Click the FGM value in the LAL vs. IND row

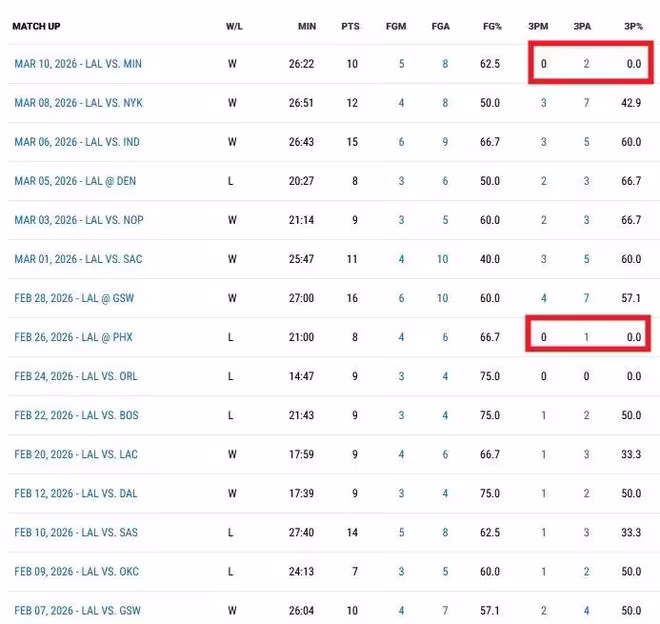[401, 142]
